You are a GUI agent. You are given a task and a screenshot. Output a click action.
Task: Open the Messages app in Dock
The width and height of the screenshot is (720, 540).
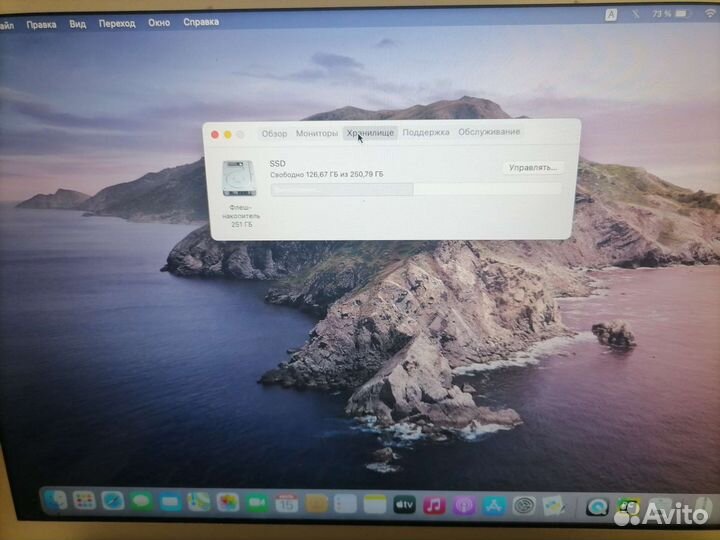pyautogui.click(x=141, y=501)
